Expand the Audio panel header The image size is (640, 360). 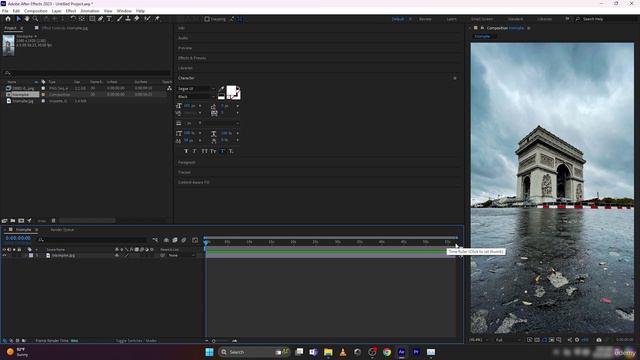[183, 38]
